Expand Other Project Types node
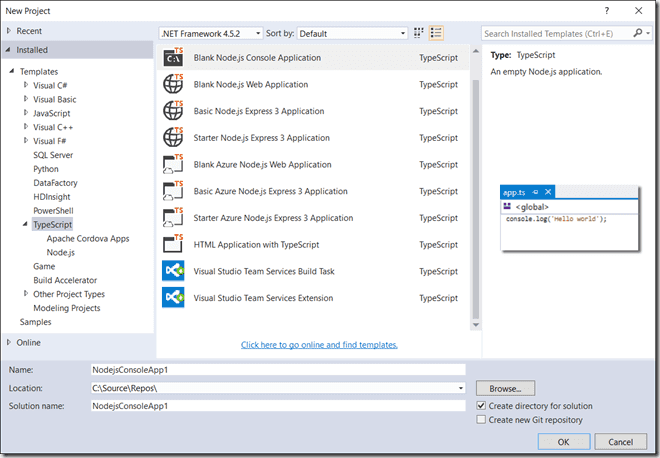 tap(26, 293)
